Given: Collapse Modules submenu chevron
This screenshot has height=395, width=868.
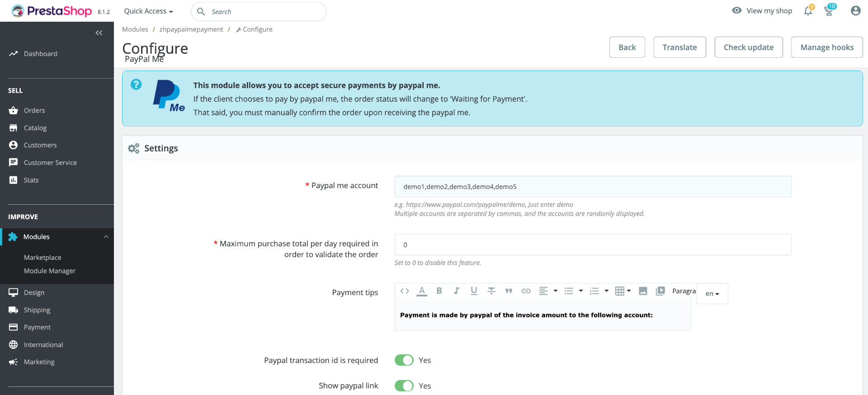Looking at the screenshot, I should click(x=106, y=237).
